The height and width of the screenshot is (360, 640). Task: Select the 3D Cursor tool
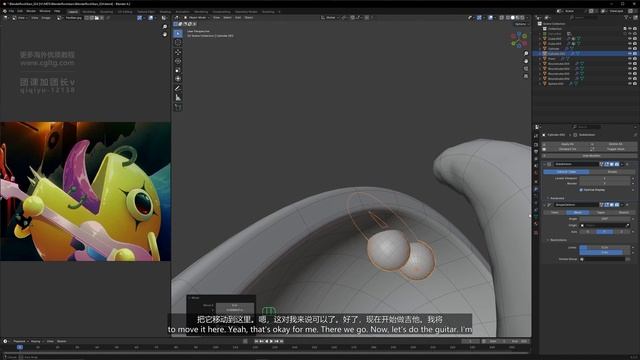(x=178, y=42)
